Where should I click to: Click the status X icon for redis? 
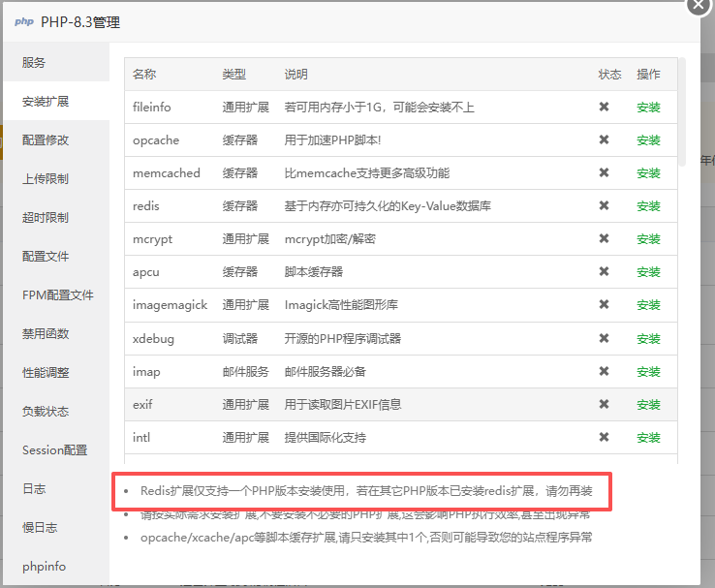(604, 205)
